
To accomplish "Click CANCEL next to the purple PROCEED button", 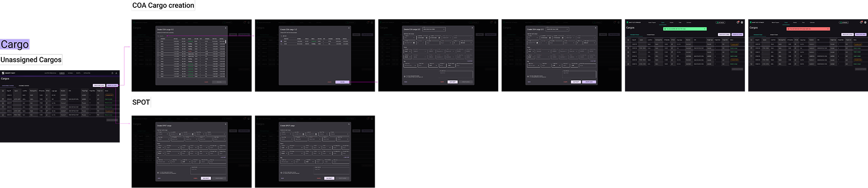I will 329,82.
